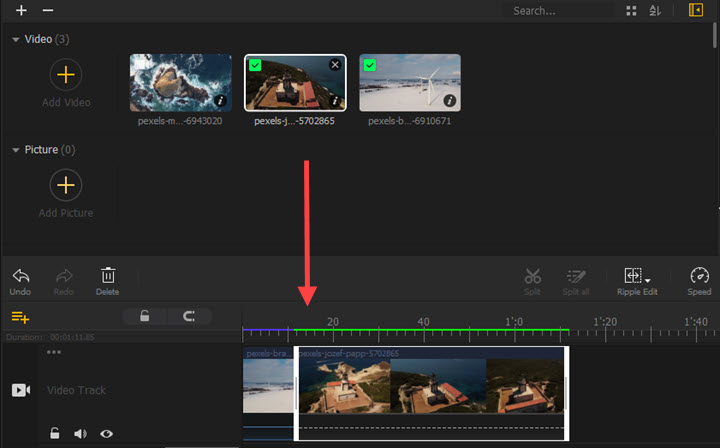The image size is (720, 448).
Task: Unlock or lock the Video Track
Action: pos(55,433)
